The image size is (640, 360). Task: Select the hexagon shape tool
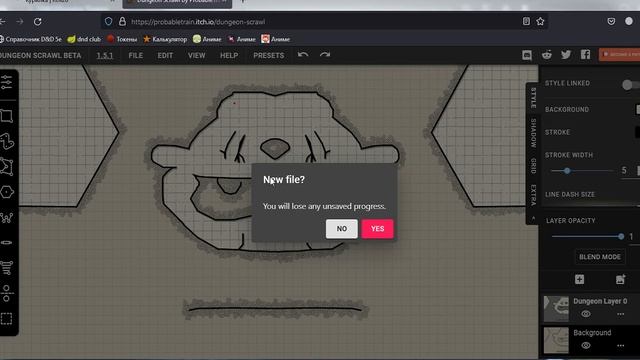(7, 192)
